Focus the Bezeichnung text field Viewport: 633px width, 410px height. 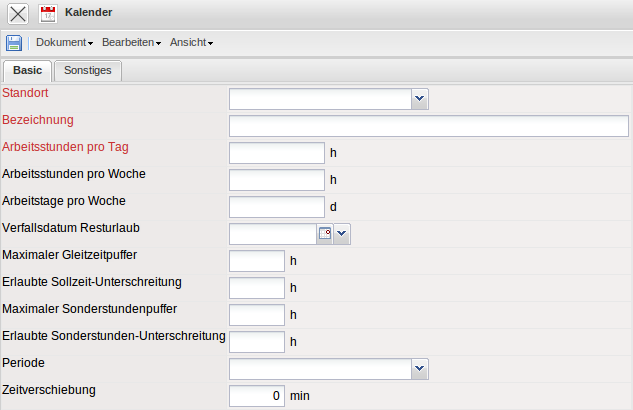(428, 125)
